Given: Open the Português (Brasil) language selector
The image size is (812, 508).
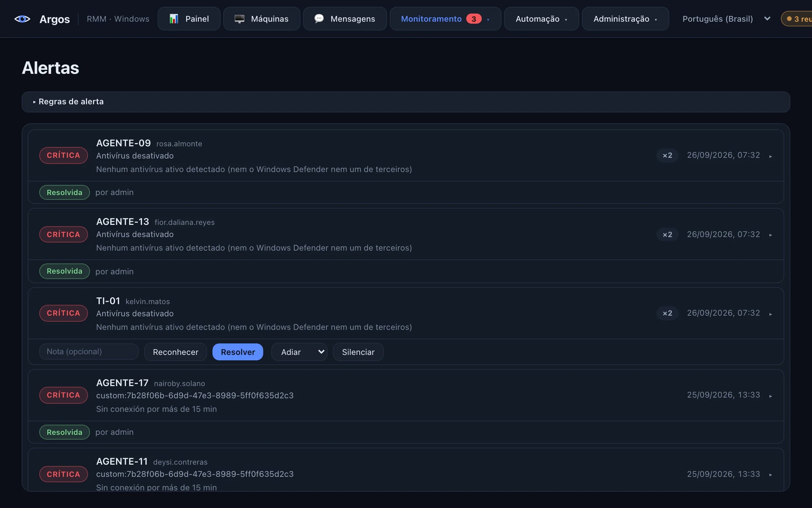Looking at the screenshot, I should click(726, 19).
